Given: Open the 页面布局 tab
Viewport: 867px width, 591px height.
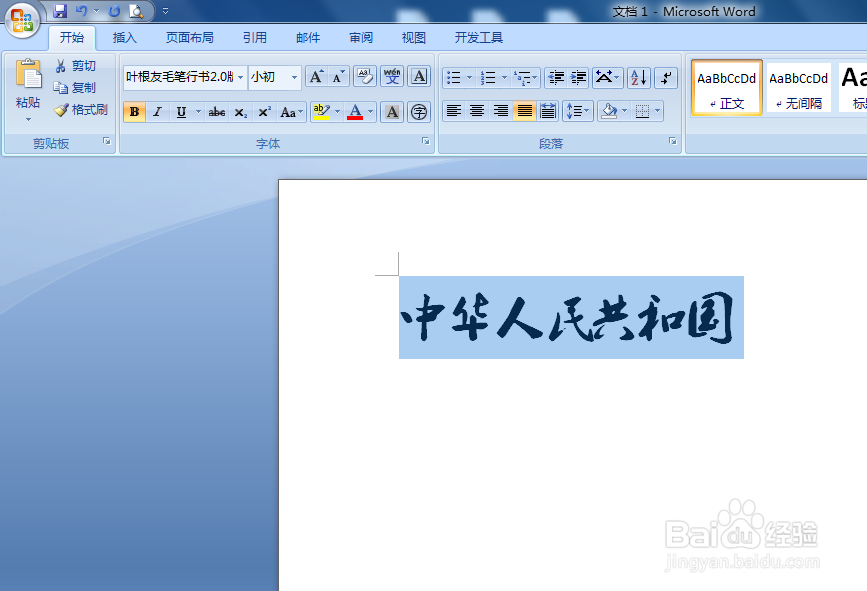Looking at the screenshot, I should [x=190, y=38].
